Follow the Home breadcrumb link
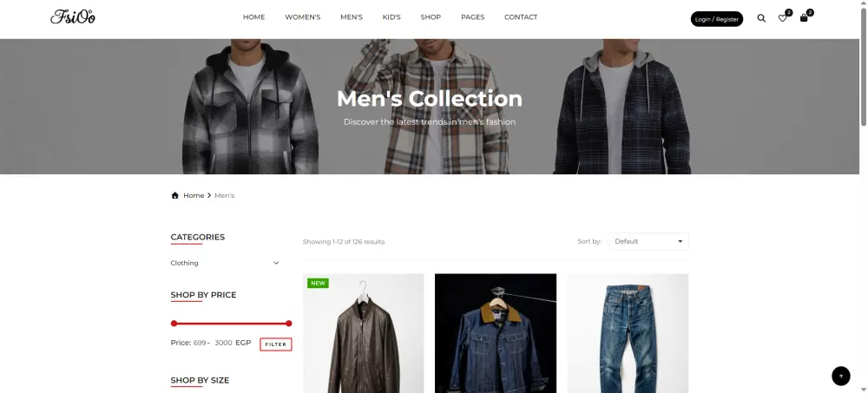This screenshot has width=868, height=393. pos(194,195)
